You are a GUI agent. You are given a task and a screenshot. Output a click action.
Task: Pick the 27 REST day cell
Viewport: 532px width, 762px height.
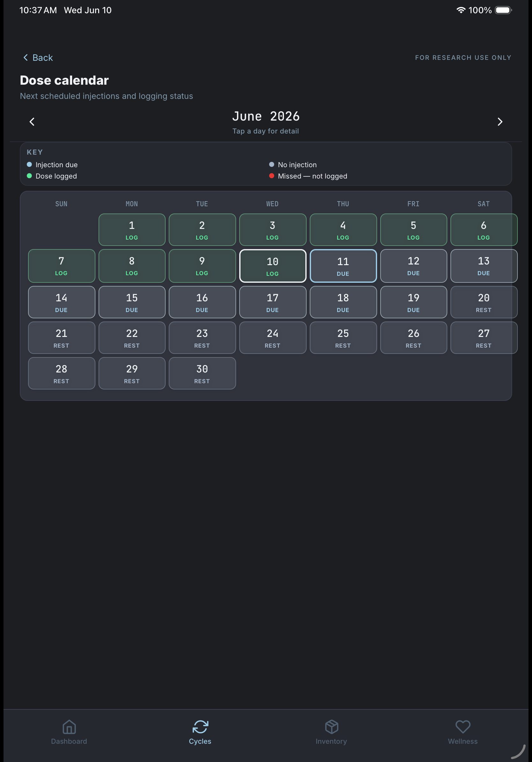(484, 338)
